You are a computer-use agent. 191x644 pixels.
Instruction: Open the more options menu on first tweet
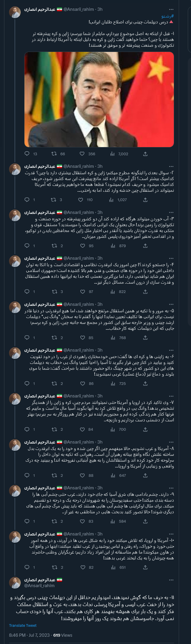point(171,9)
